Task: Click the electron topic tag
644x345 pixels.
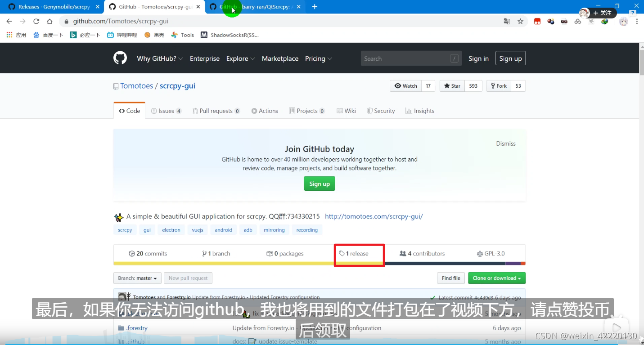Action: (x=171, y=230)
